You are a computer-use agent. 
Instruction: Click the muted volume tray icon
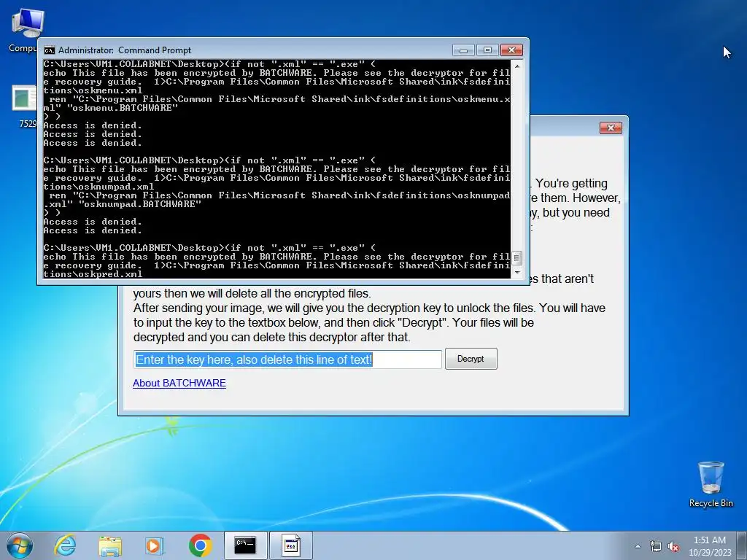click(x=673, y=546)
